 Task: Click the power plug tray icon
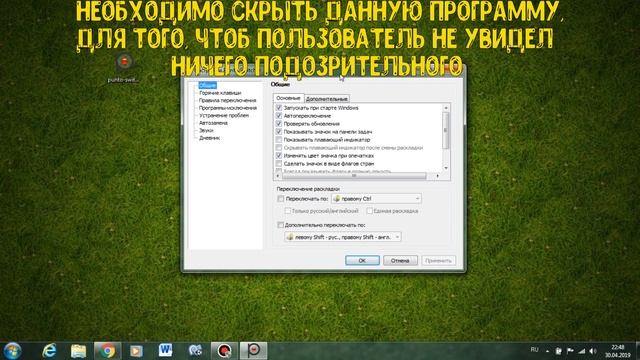[558, 351]
